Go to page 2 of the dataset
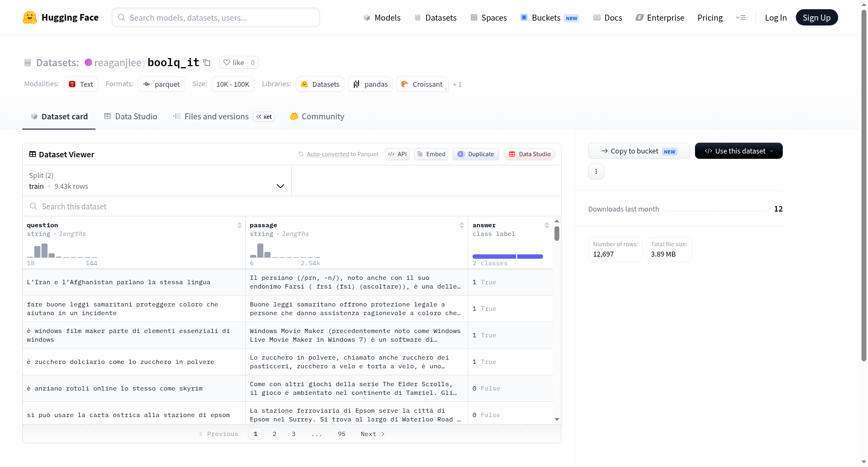The image size is (868, 467). [275, 434]
